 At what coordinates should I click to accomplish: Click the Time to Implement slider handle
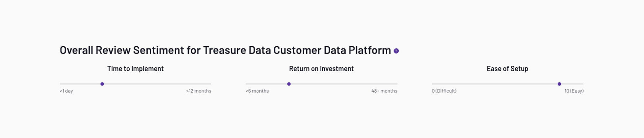(102, 84)
